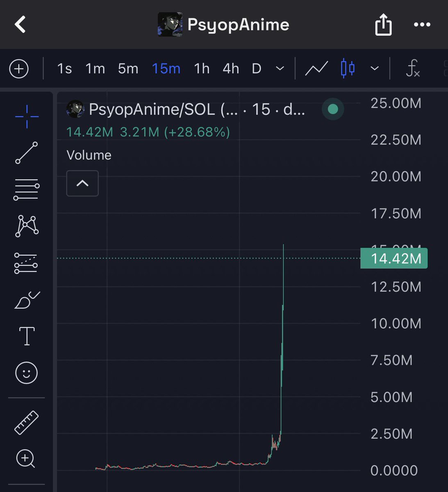Screen dimensions: 448x492
Task: Activate the zoom in magnifier tool
Action: pyautogui.click(x=26, y=459)
